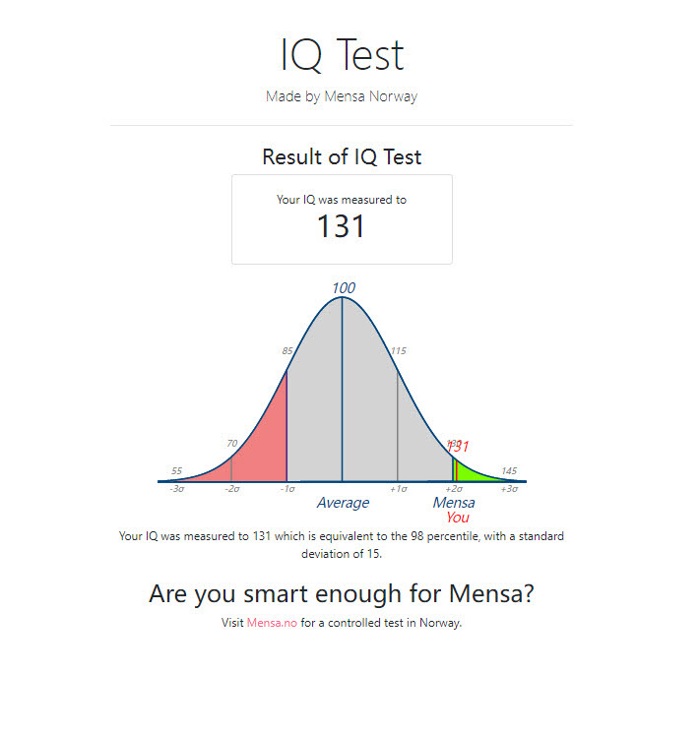
Task: Click the 85 label on the curve
Action: pyautogui.click(x=287, y=350)
